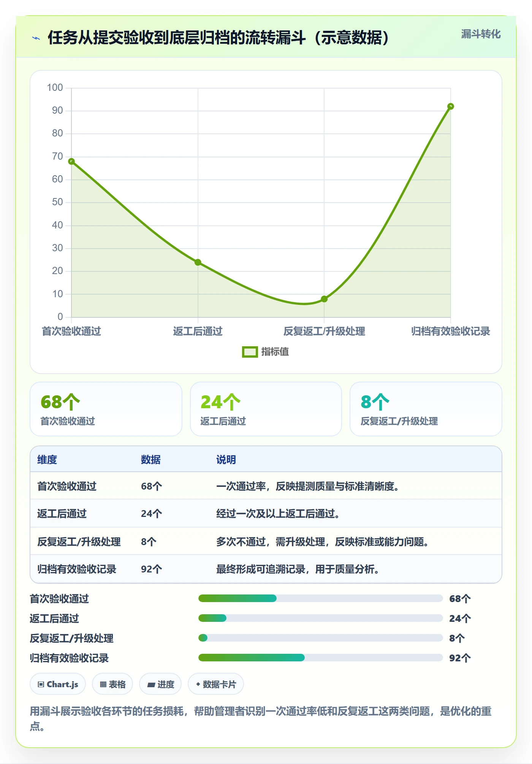Click the bar icon in 进度 chip
This screenshot has width=532, height=764.
pyautogui.click(x=151, y=685)
